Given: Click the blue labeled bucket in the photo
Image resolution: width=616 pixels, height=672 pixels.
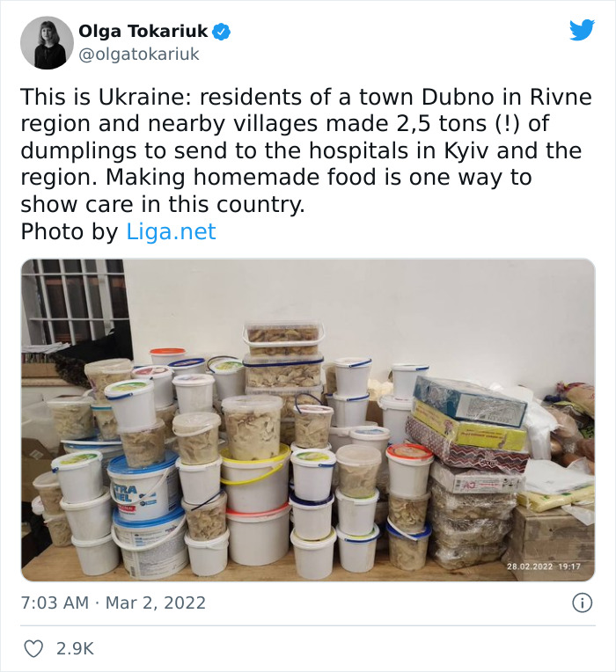Looking at the screenshot, I should tap(143, 487).
